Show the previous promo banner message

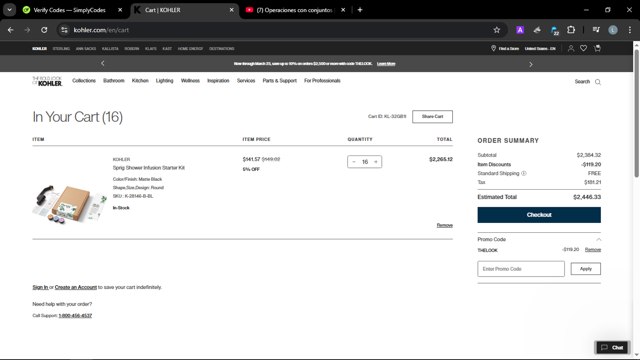coord(103,63)
